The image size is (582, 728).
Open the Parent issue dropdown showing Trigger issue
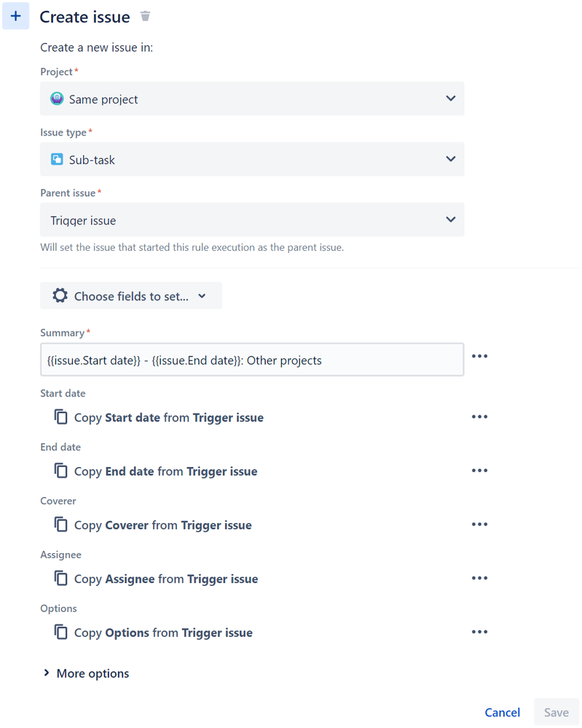coord(252,219)
